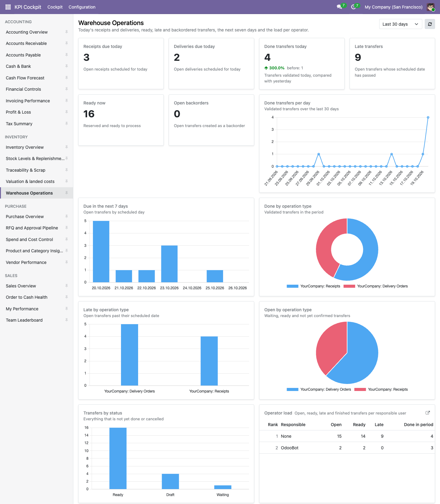Toggle YourCompany: Receipts legend swatch in Done chart
Viewport: 440px width, 504px height.
coord(292,286)
